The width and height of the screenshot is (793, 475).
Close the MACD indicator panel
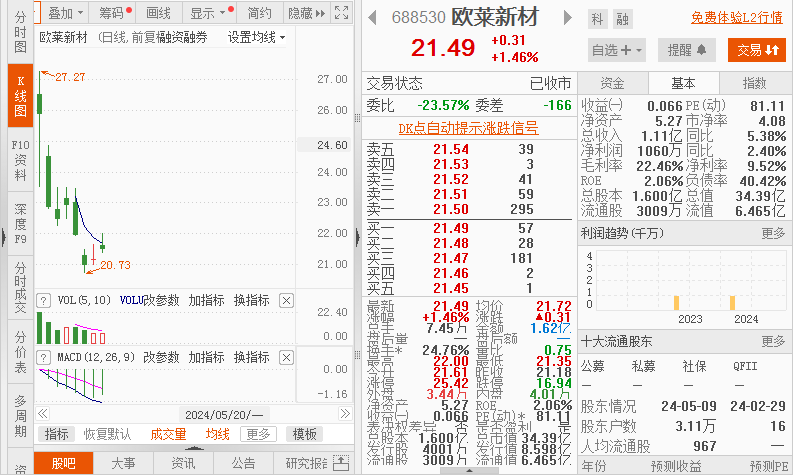pos(286,358)
